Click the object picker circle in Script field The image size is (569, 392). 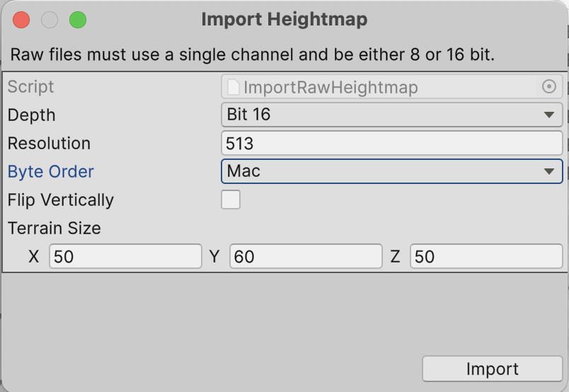coord(548,86)
